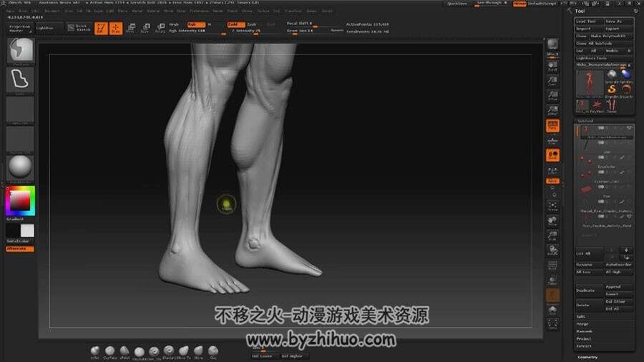Adjust the Focal Shift slider
644x362 pixels.
pos(314,24)
